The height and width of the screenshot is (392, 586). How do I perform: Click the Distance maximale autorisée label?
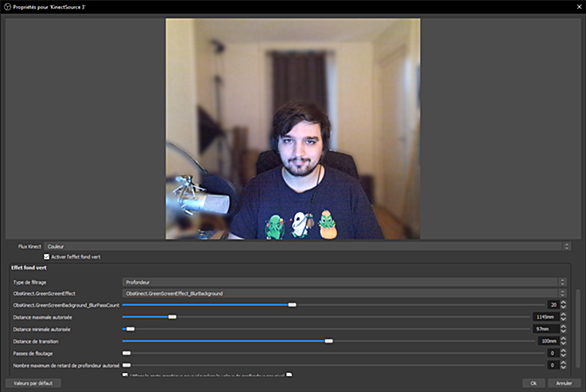point(43,317)
